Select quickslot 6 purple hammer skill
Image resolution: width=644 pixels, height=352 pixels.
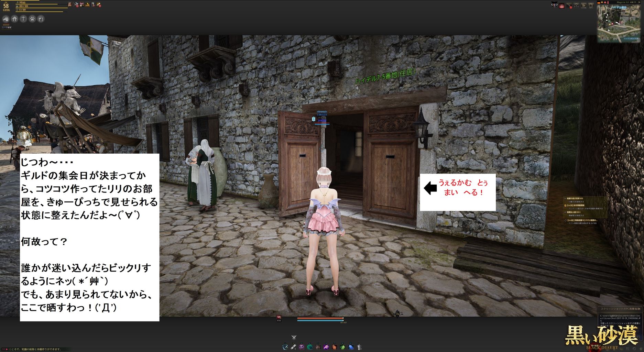326,346
